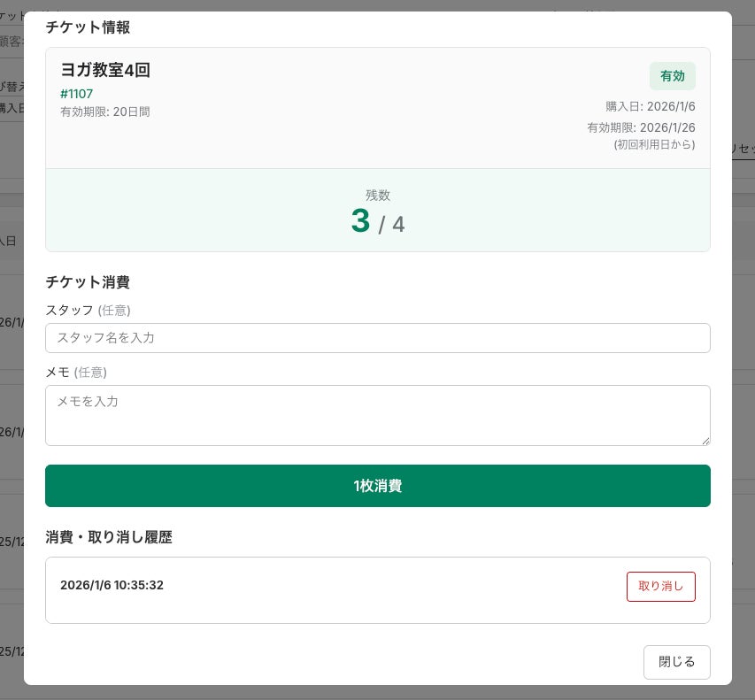Screen dimensions: 755x700
Task: Click the スタッフ name input field
Action: pyautogui.click(x=377, y=338)
